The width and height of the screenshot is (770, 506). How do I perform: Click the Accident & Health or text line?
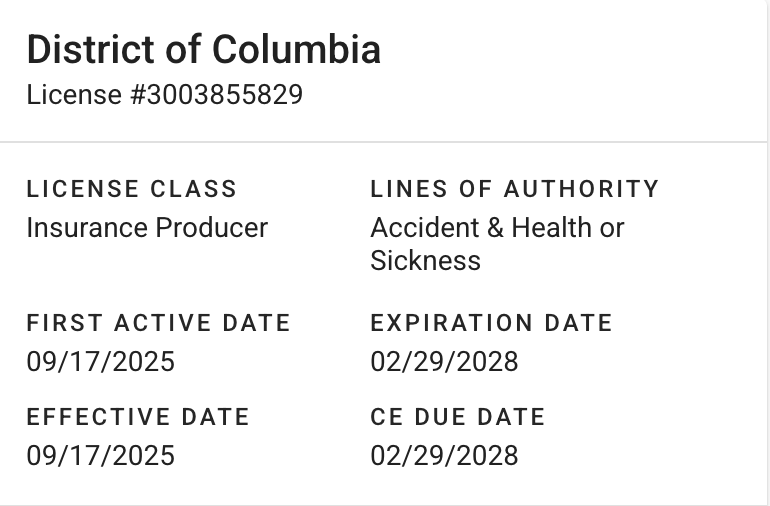(x=497, y=228)
